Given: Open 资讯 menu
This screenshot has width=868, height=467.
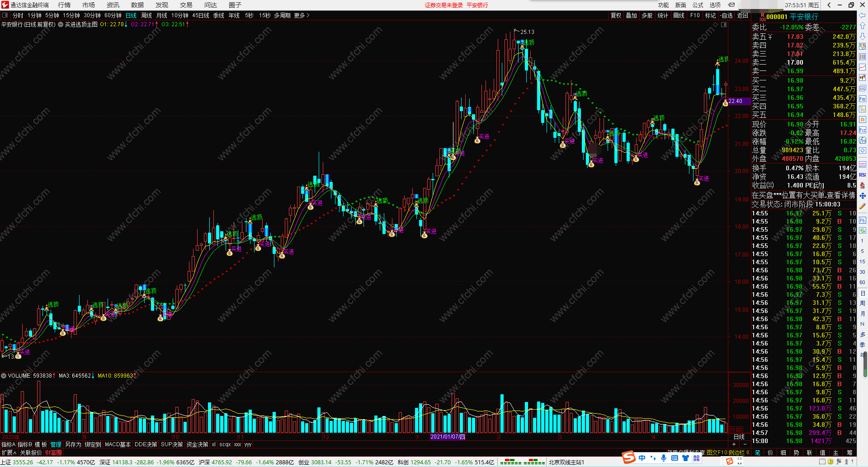Looking at the screenshot, I should [x=113, y=5].
